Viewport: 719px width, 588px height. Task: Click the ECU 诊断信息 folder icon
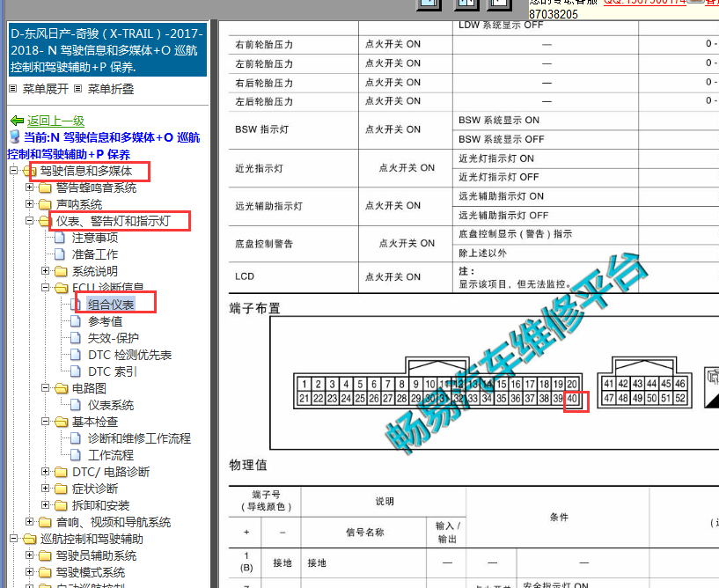coord(61,288)
